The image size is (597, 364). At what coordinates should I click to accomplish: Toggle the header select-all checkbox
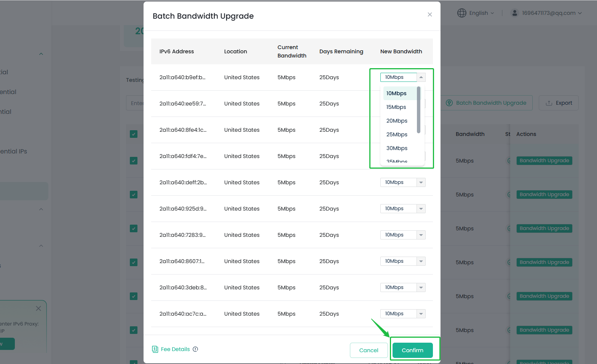[134, 134]
